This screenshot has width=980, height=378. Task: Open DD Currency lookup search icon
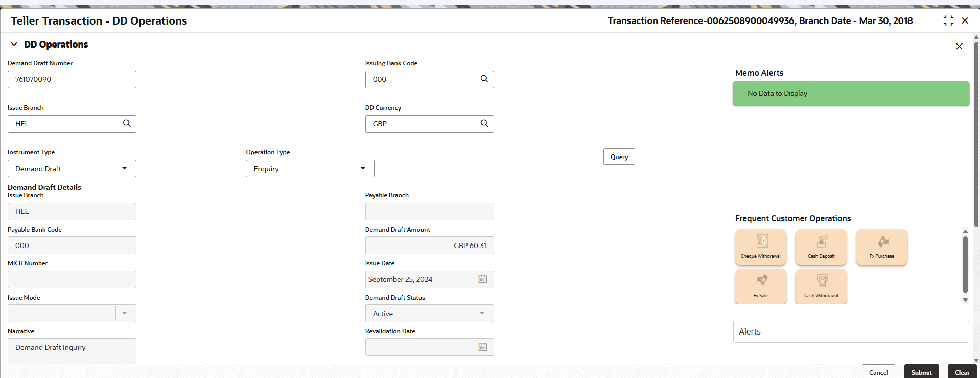484,123
